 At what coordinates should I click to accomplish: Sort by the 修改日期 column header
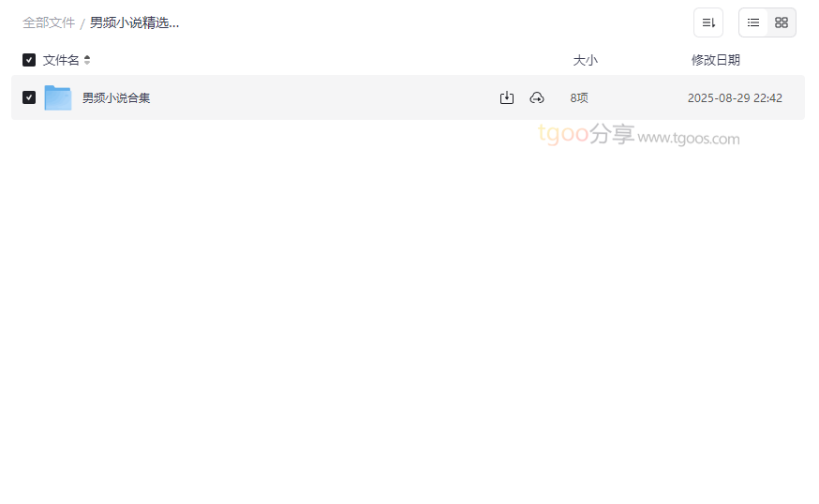(x=716, y=60)
